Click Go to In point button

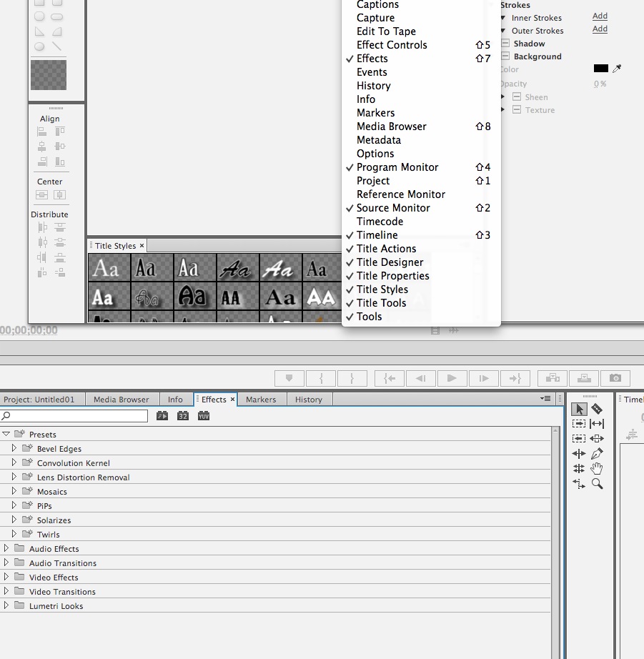coord(390,378)
